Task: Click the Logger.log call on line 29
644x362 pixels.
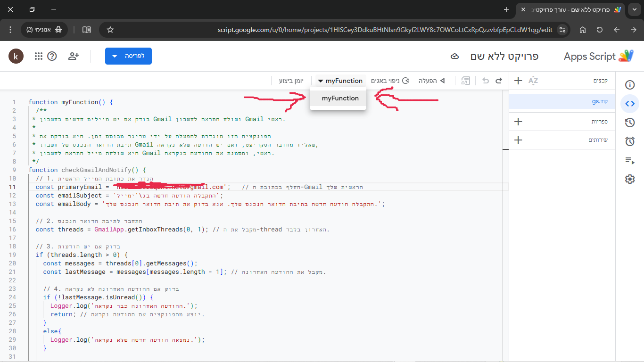Action: click(x=128, y=339)
